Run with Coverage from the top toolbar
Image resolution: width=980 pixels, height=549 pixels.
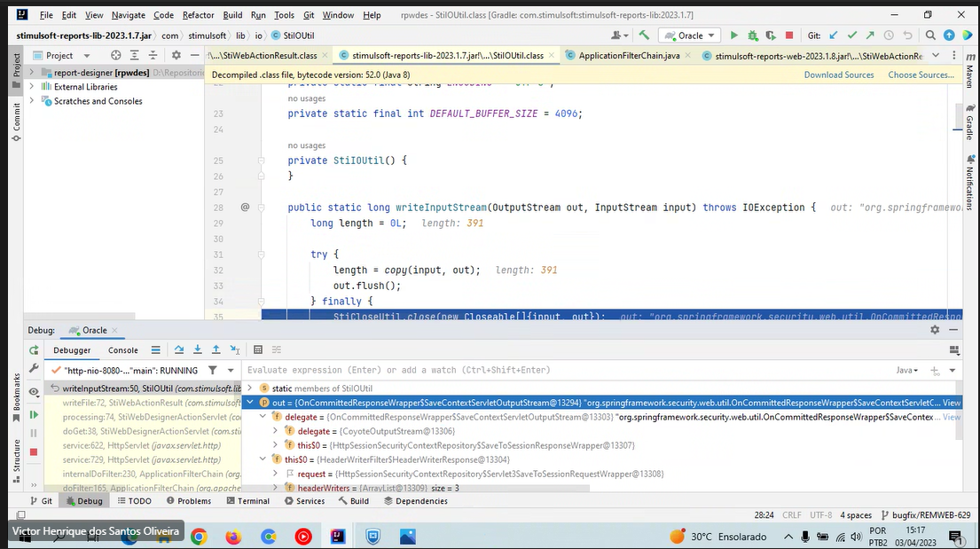point(771,35)
